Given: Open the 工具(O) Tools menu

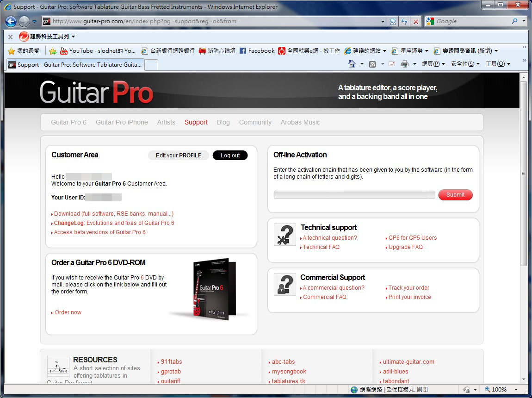Looking at the screenshot, I should tap(498, 64).
